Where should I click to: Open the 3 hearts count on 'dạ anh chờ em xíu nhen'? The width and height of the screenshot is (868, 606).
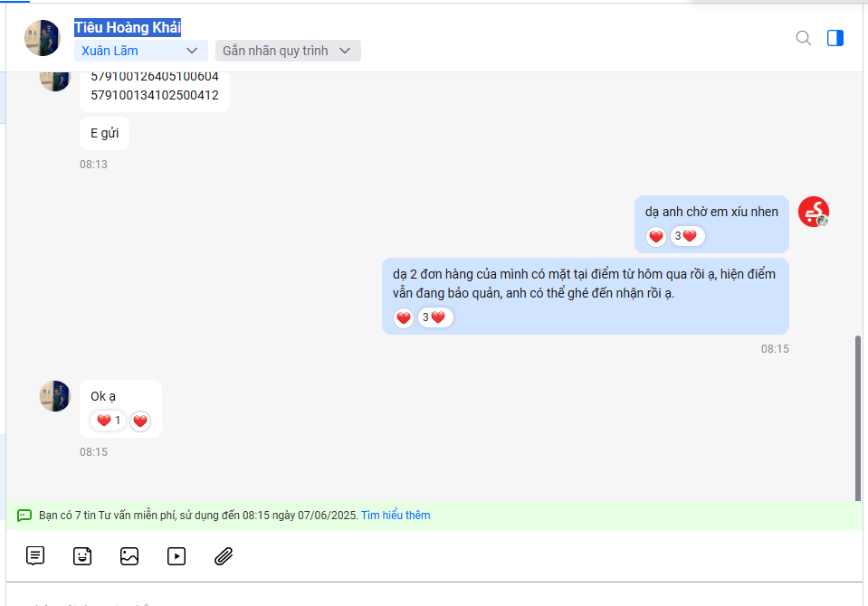(687, 236)
